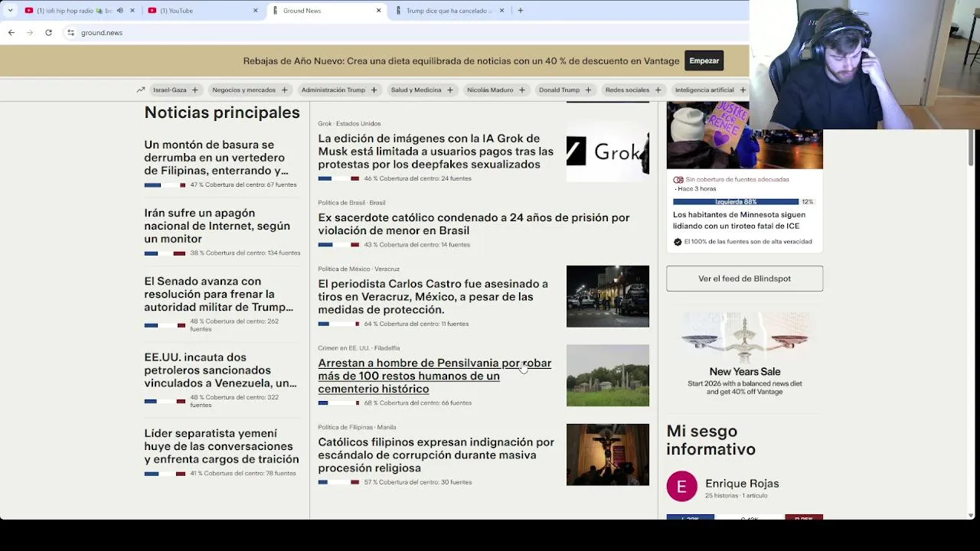Close the (1) YouTube tab
This screenshot has width=980, height=551.
[256, 11]
